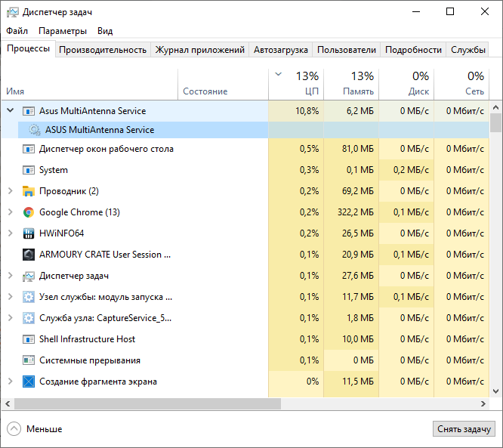This screenshot has height=448, width=503.
Task: Click the horizontal scrollbar thumb
Action: (147, 403)
